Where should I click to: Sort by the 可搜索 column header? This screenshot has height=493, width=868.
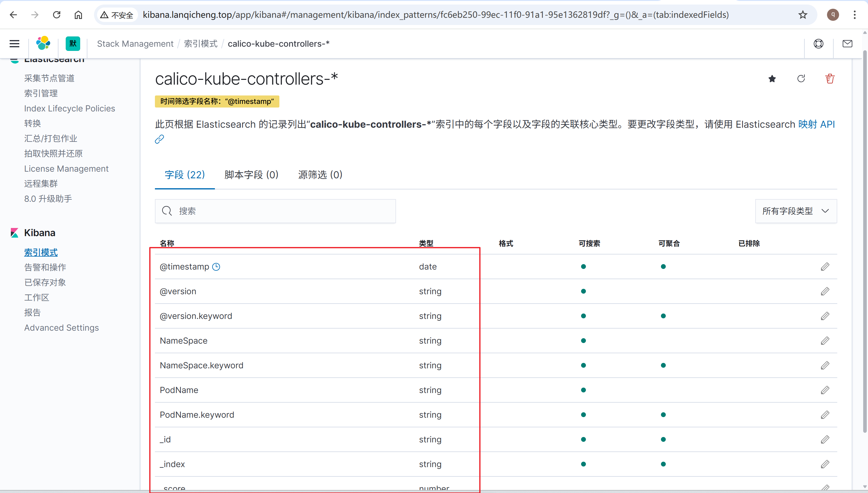click(x=589, y=243)
